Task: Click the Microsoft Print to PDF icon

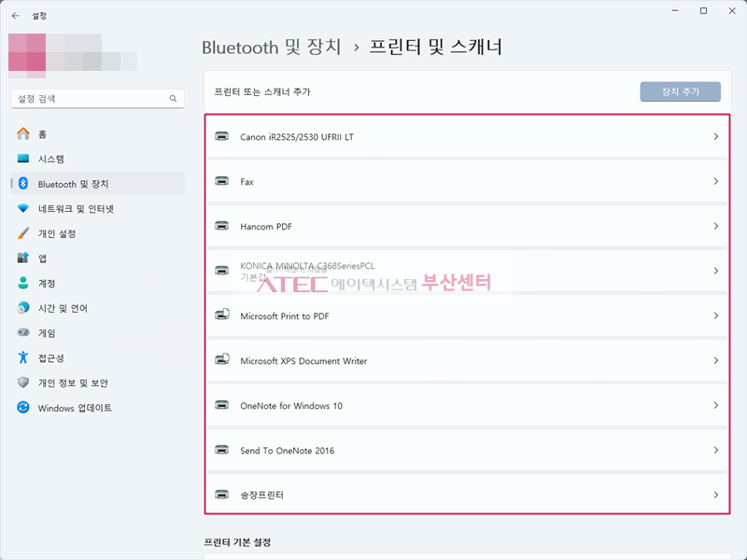Action: [222, 315]
